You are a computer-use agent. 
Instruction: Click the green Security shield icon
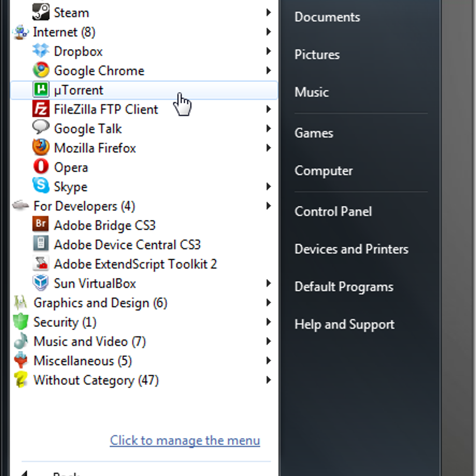pyautogui.click(x=21, y=322)
